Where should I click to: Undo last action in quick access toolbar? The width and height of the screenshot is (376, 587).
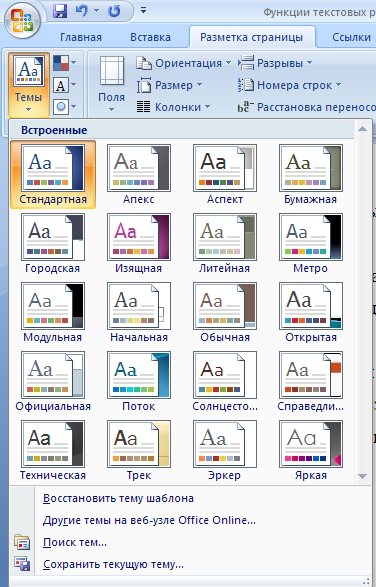tap(81, 11)
